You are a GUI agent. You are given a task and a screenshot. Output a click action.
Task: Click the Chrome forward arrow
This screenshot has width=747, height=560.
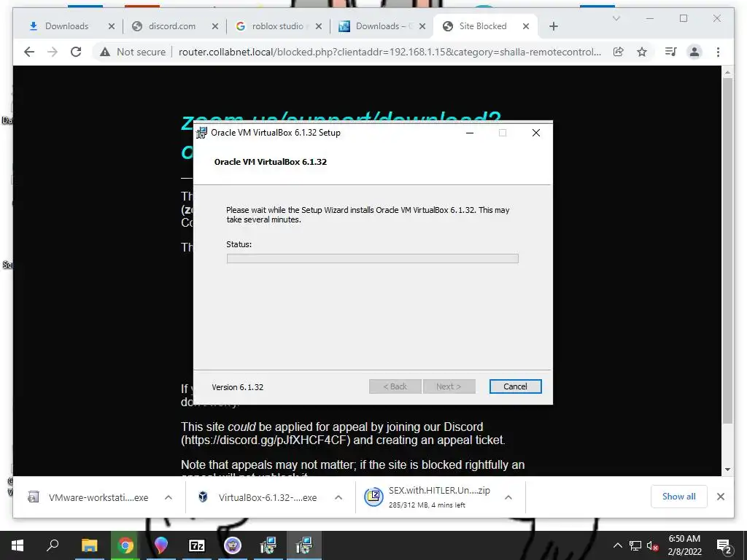tap(53, 52)
